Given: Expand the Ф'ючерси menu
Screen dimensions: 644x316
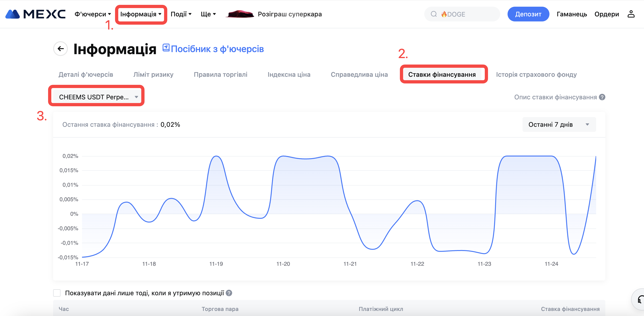Looking at the screenshot, I should (92, 14).
